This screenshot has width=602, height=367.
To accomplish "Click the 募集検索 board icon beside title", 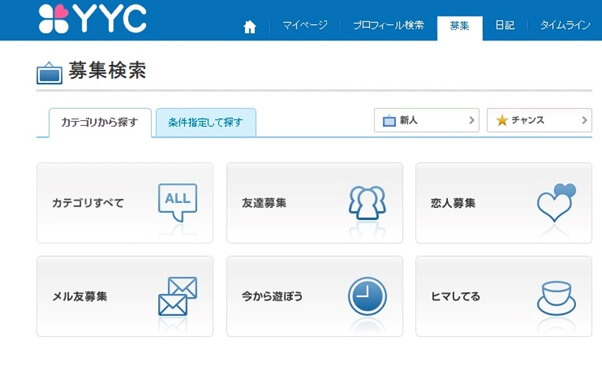I will (x=50, y=73).
